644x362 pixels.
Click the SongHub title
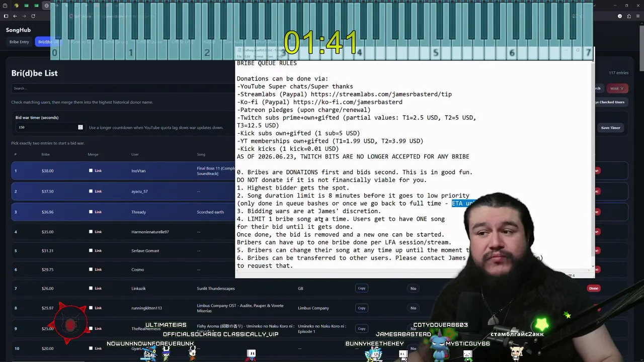click(x=18, y=30)
